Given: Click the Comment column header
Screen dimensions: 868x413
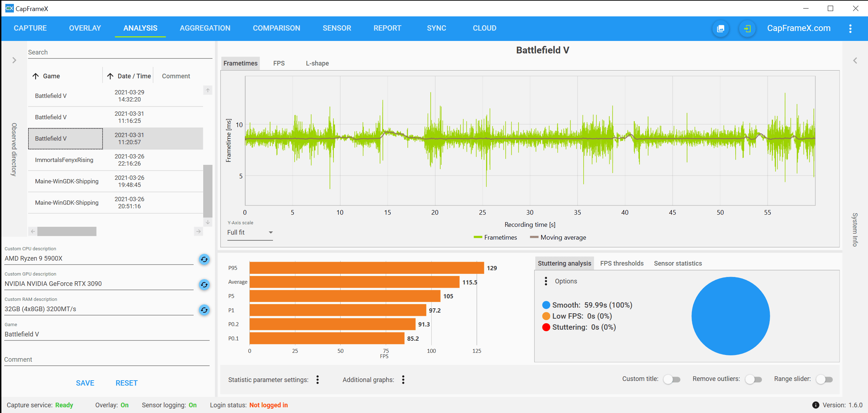Looking at the screenshot, I should 176,76.
